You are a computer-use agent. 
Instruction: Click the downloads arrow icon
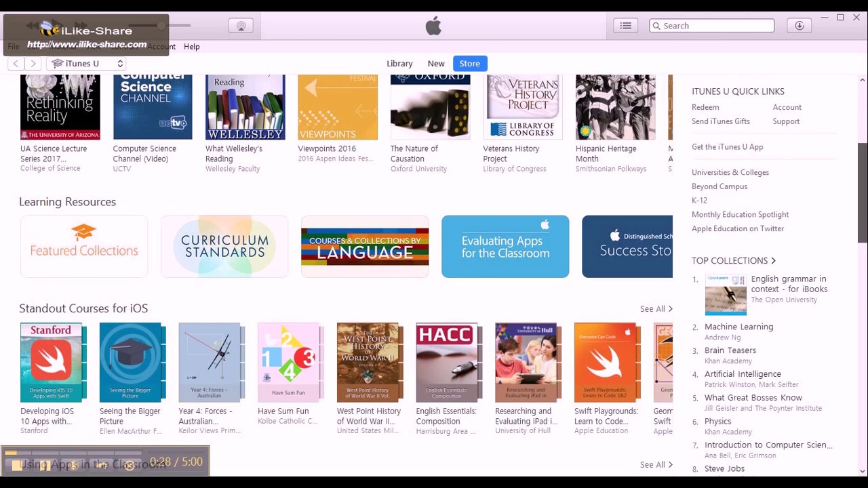tap(800, 26)
